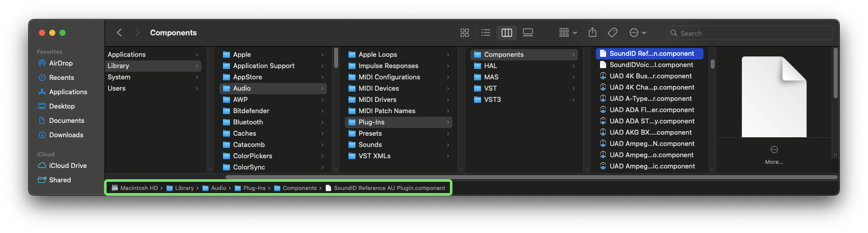Select the Library folder in the first column

coord(153,66)
